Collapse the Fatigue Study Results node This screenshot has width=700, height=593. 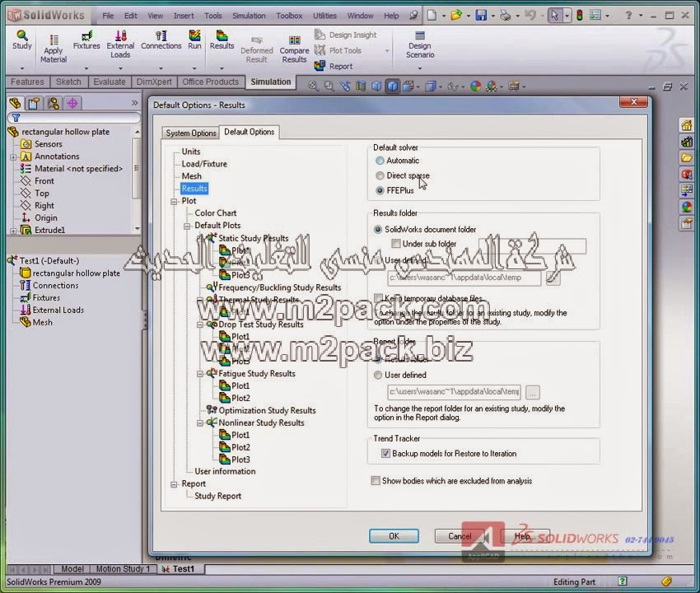point(200,374)
